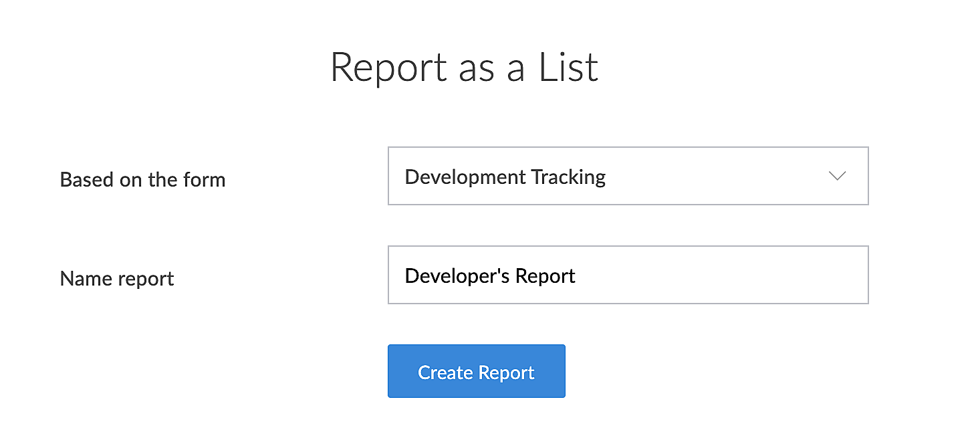Click inside the Developer's Report input
The height and width of the screenshot is (444, 980).
pyautogui.click(x=628, y=275)
